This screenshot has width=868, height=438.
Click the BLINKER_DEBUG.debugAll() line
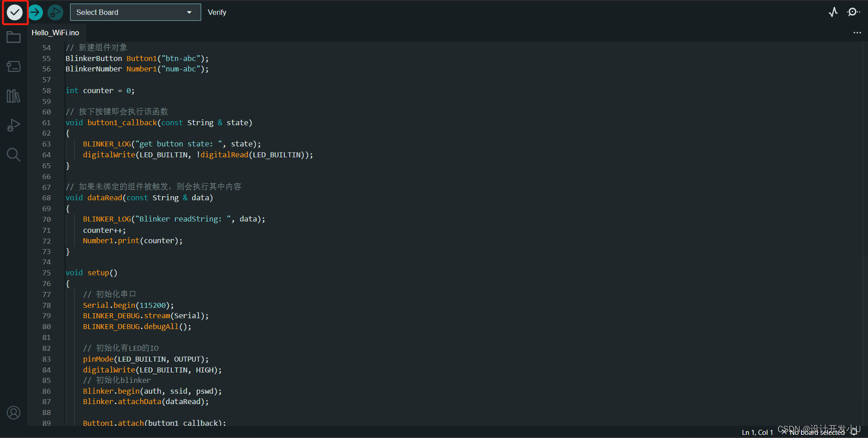pos(137,326)
